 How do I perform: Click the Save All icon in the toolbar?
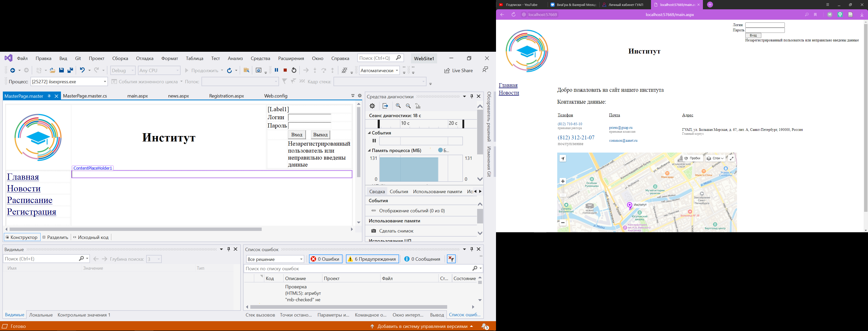(70, 70)
